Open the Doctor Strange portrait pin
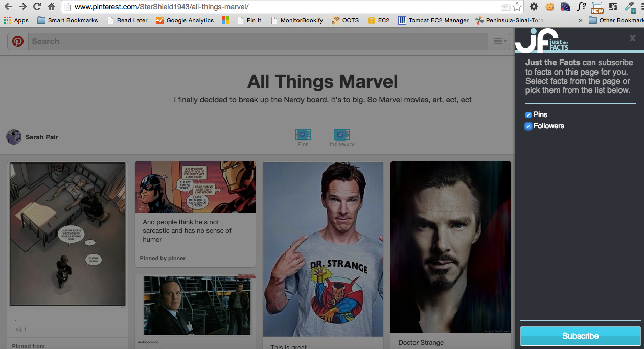Image resolution: width=644 pixels, height=349 pixels. coord(451,247)
